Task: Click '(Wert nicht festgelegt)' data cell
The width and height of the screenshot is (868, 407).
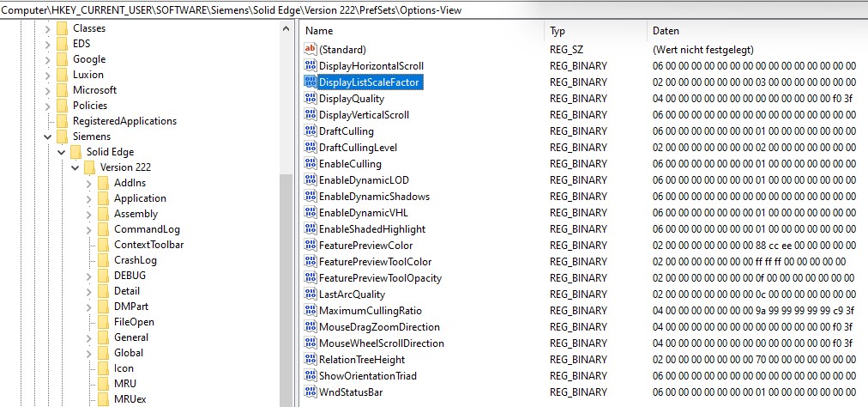Action: (x=703, y=50)
